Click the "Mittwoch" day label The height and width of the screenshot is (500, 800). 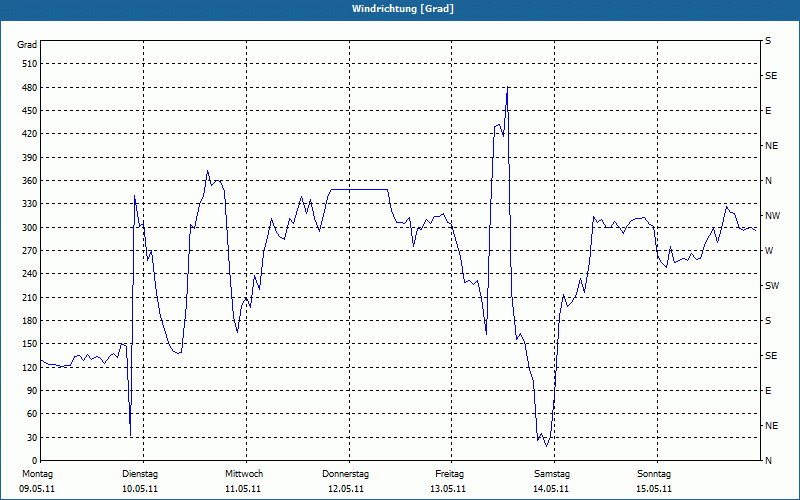(244, 474)
